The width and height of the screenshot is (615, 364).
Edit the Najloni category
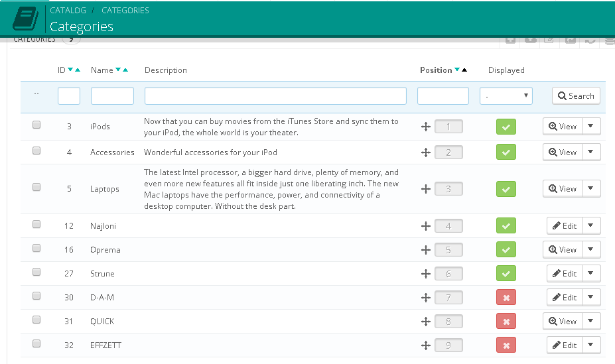tap(565, 225)
